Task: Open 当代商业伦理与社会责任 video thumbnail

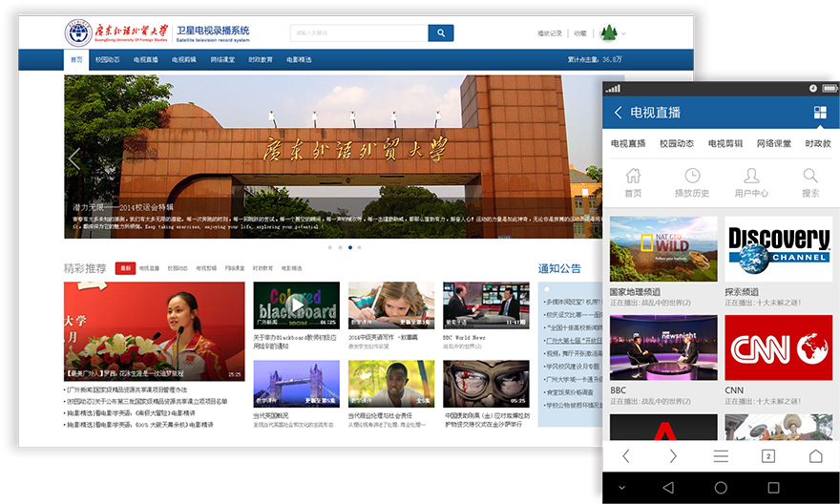Action: [x=391, y=384]
